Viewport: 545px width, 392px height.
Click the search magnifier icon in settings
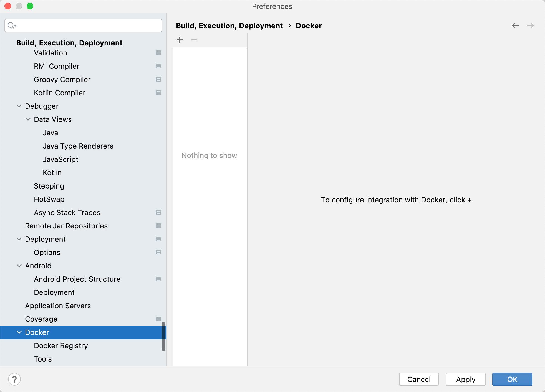[x=12, y=26]
